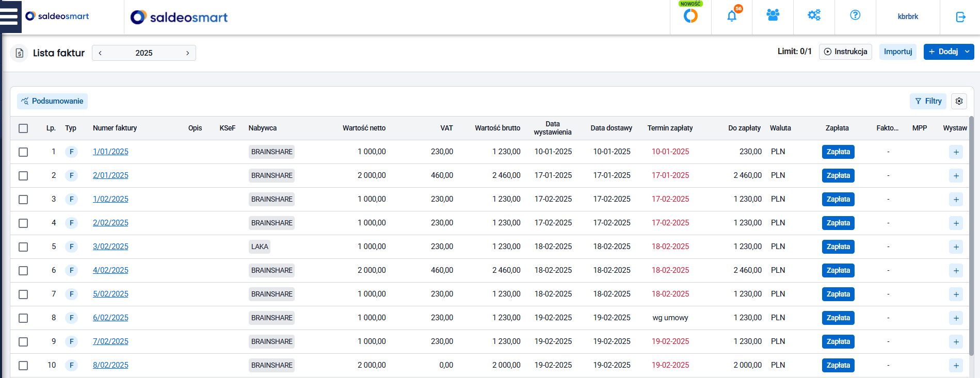Go to next year arrow
The height and width of the screenshot is (378, 980).
coord(187,53)
